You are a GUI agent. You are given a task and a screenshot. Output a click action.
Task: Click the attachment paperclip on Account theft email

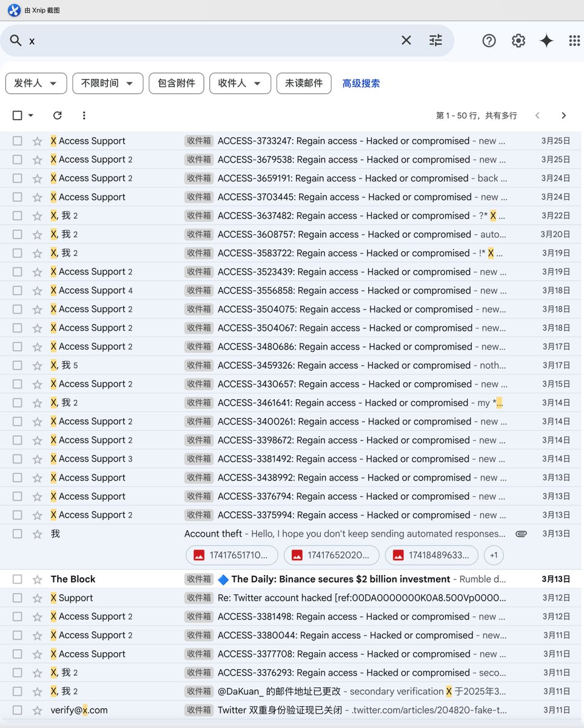(521, 534)
